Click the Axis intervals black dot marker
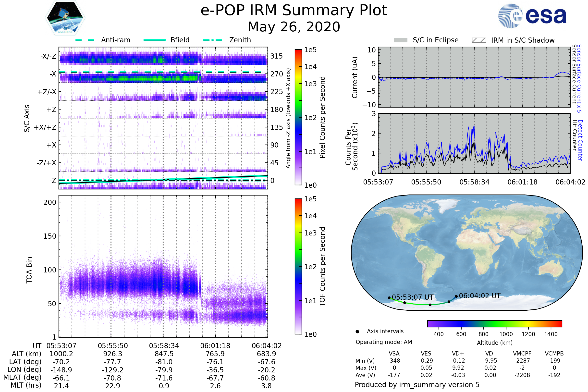The image size is (588, 392). pos(357,331)
